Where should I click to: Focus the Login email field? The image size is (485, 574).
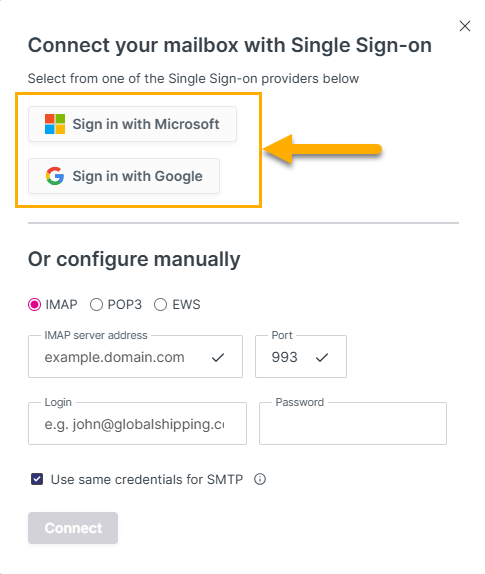137,424
